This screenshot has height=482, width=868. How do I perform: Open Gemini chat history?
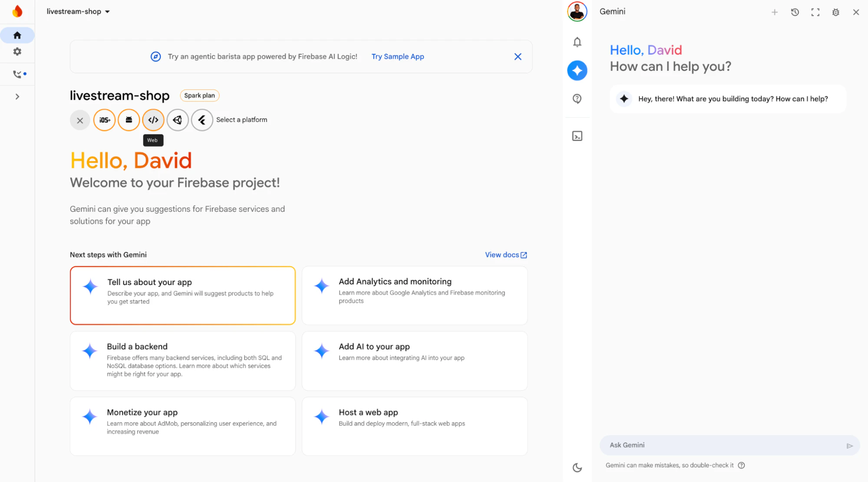[795, 12]
